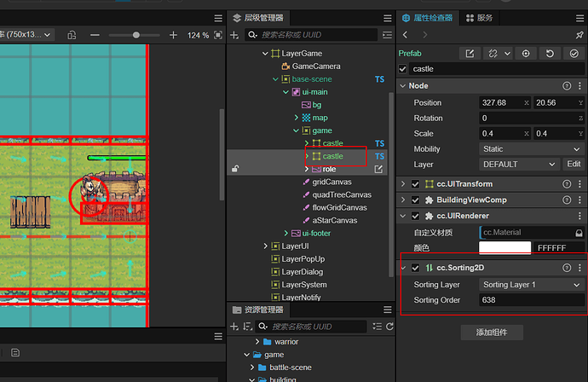The height and width of the screenshot is (382, 588).
Task: Click the fit-to-screen zoom icon
Action: click(218, 35)
